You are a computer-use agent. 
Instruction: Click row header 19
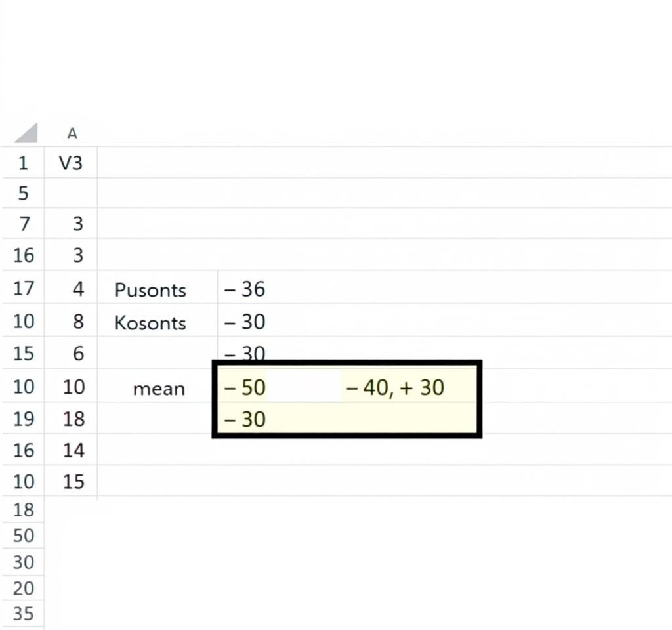[23, 419]
